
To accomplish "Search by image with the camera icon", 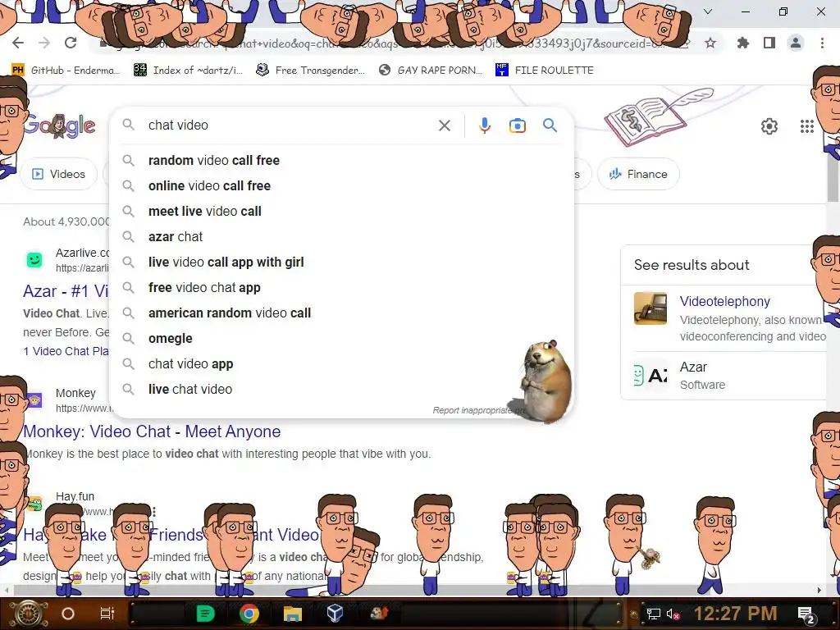I will [x=517, y=126].
